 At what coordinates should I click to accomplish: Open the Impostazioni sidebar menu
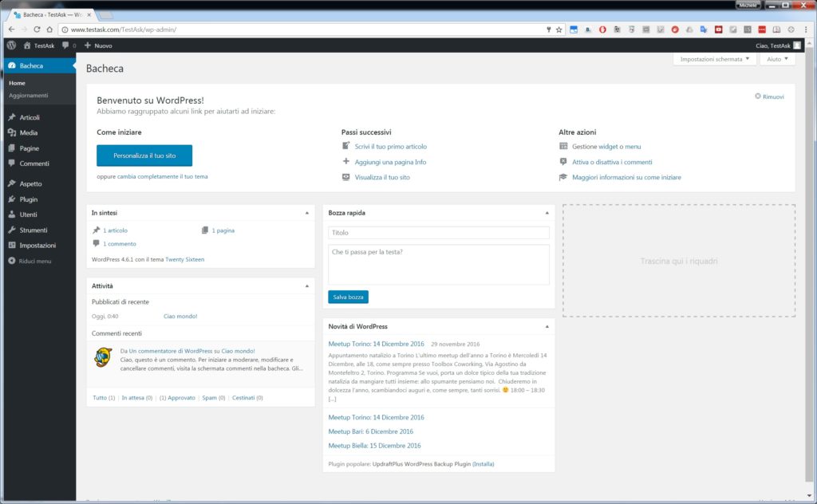click(39, 246)
